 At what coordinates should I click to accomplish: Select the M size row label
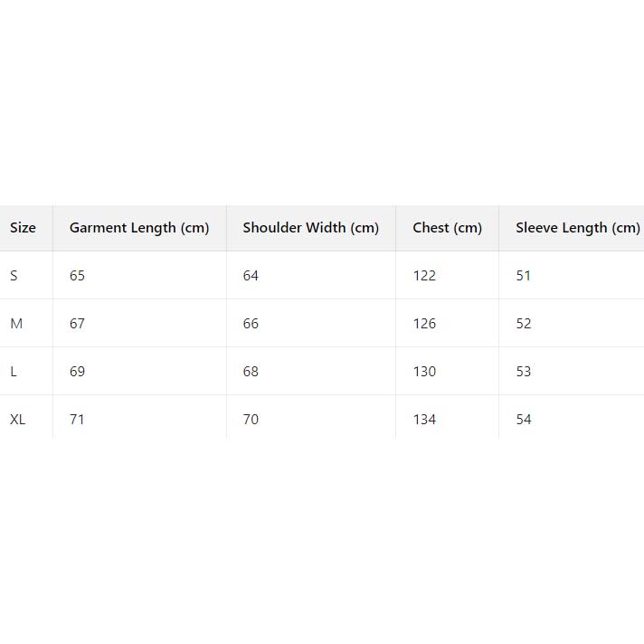coord(16,324)
